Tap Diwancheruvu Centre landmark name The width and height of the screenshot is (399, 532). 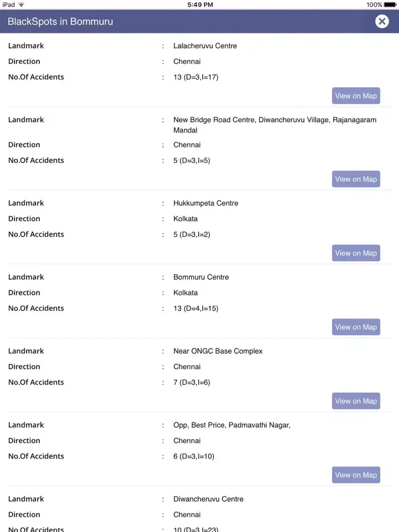tap(208, 499)
